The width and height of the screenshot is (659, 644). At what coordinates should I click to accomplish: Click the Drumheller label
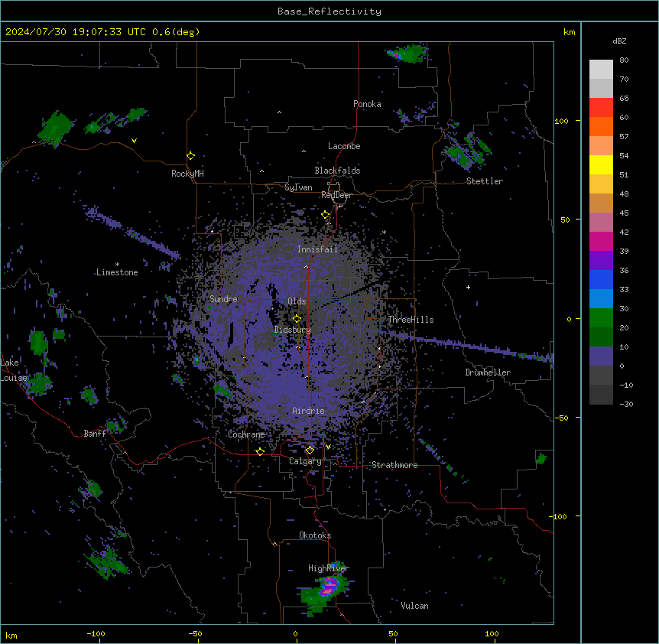[x=488, y=372]
